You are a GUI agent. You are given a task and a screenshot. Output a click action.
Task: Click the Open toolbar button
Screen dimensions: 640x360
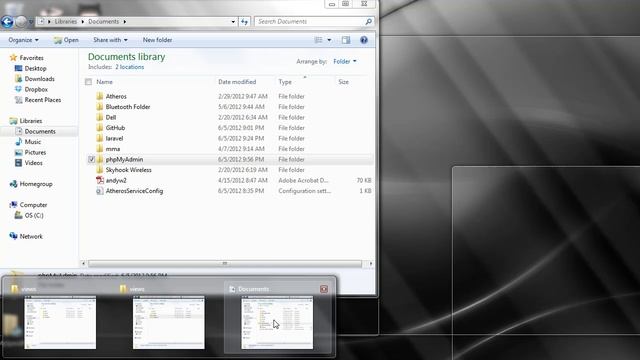(x=66, y=40)
